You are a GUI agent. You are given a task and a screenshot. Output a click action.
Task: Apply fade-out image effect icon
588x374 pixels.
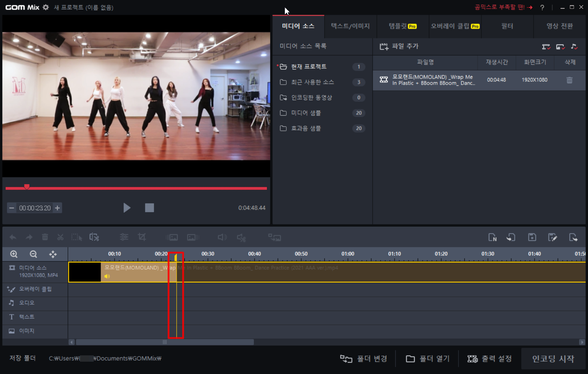click(193, 237)
